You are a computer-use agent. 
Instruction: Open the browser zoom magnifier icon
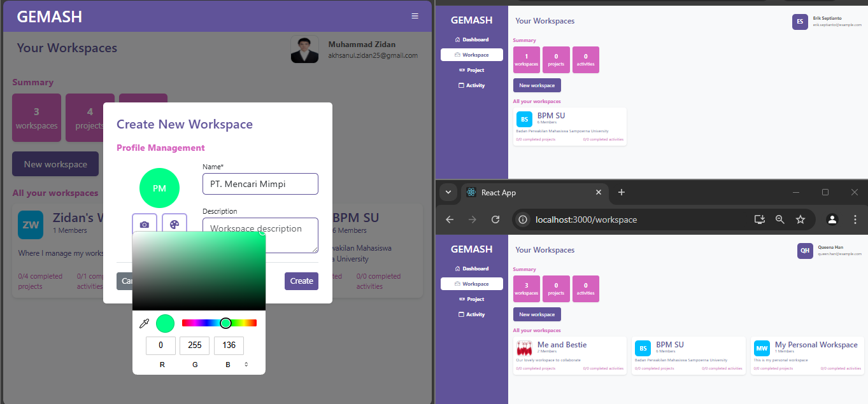(779, 219)
